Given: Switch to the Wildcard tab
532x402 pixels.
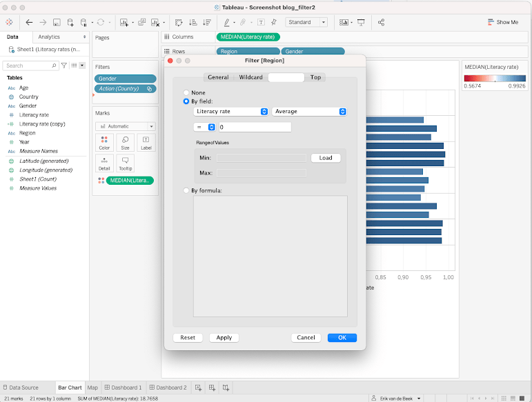Looking at the screenshot, I should 250,77.
